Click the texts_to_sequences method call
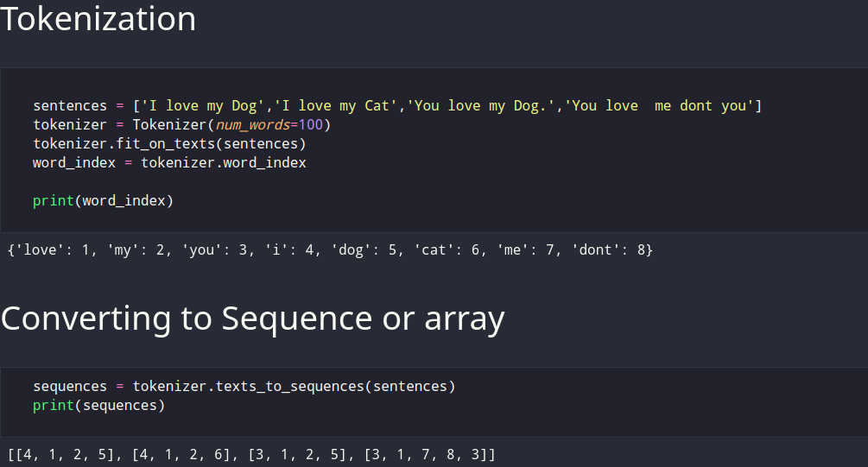Image resolution: width=868 pixels, height=467 pixels. click(289, 386)
